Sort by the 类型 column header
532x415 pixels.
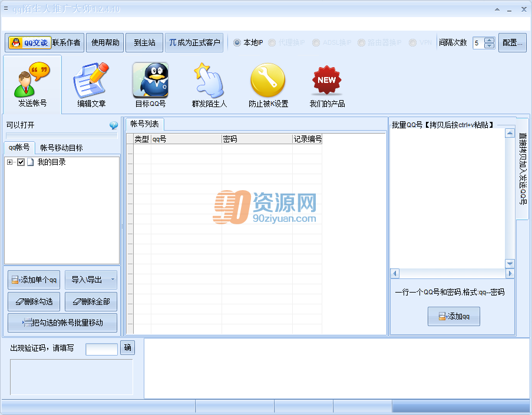(x=142, y=139)
